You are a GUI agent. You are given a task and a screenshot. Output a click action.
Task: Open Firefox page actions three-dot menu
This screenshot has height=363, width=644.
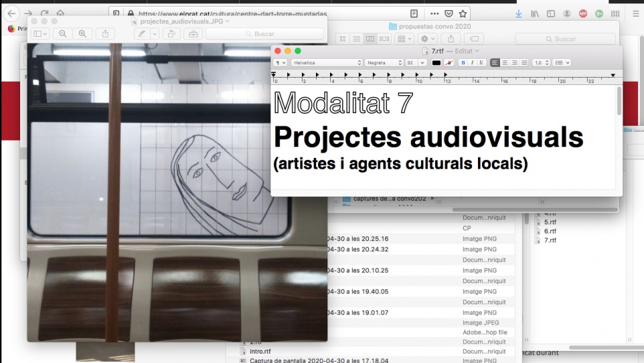tap(434, 13)
